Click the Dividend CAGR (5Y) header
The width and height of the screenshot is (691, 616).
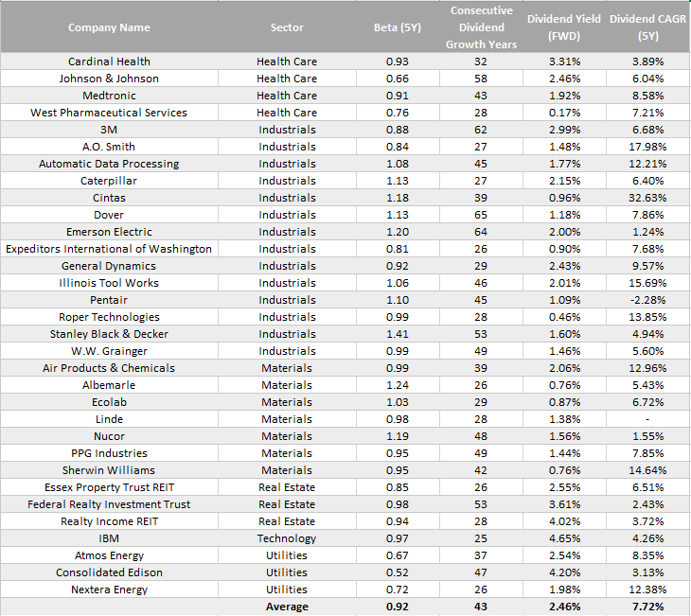tap(647, 27)
